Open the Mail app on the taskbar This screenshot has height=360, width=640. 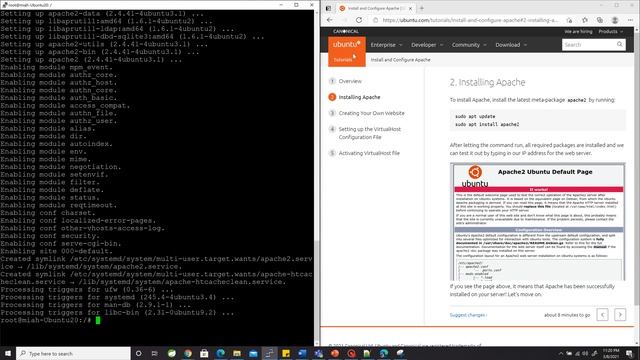pyautogui.click(x=253, y=353)
